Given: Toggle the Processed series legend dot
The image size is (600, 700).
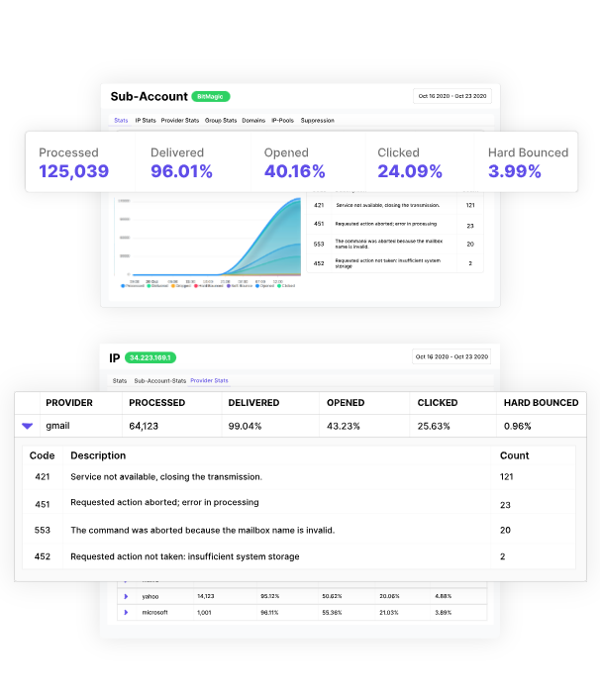Looking at the screenshot, I should coord(122,285).
